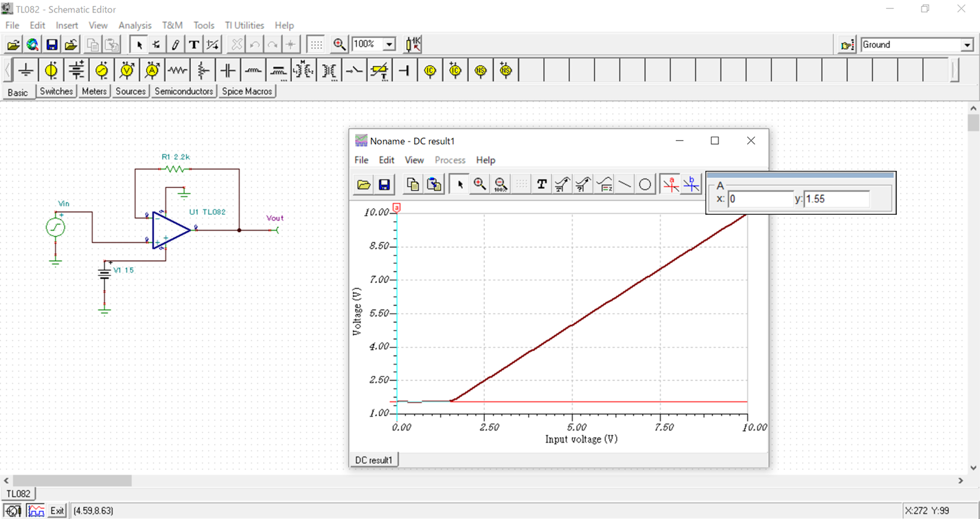980x519 pixels.
Task: Pick the Potentiometer component icon
Action: coord(203,70)
